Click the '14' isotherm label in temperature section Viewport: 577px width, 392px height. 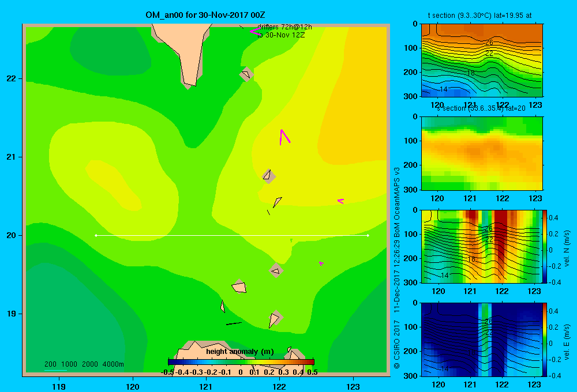pyautogui.click(x=443, y=89)
